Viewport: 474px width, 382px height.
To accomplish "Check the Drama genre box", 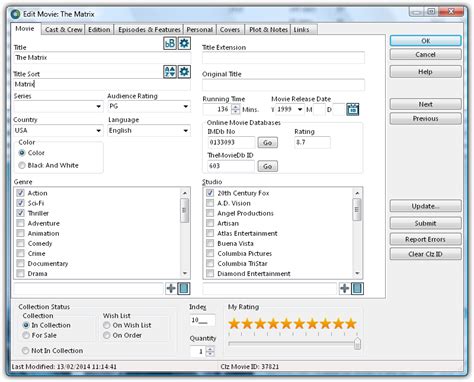I will click(21, 273).
